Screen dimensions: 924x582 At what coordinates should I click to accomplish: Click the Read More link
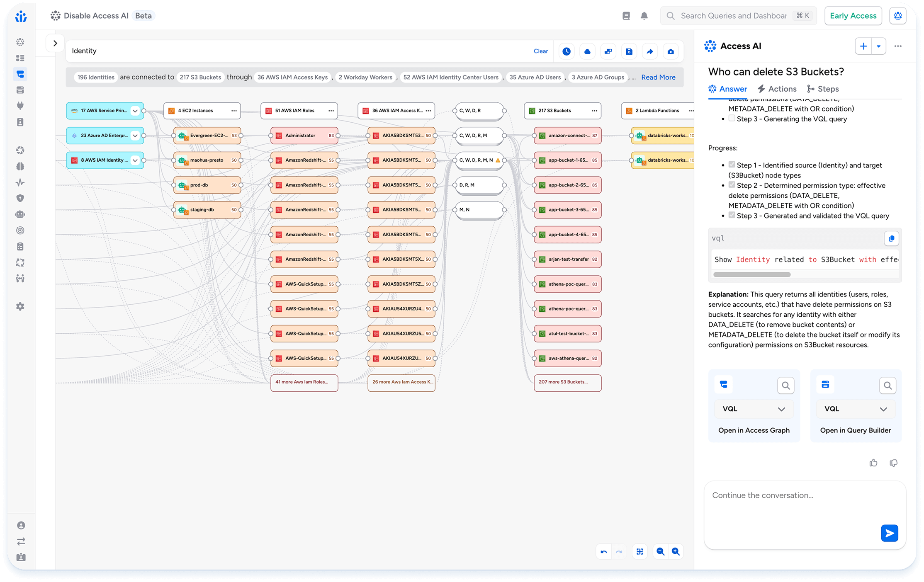[658, 77]
